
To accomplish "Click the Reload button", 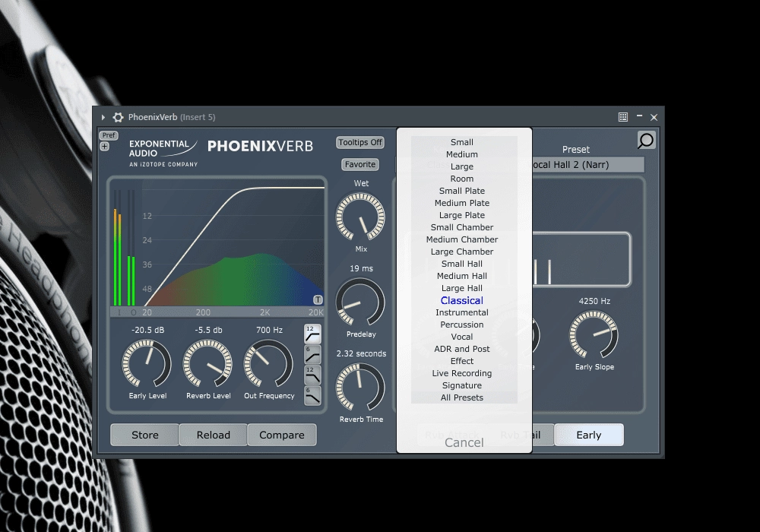I will 214,435.
